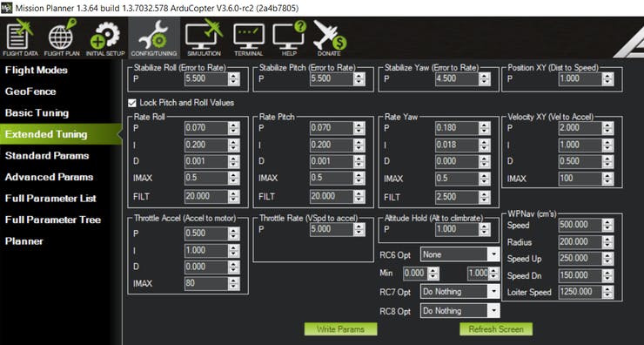Open the Flight Data screen
The image size is (644, 345).
pyautogui.click(x=20, y=37)
